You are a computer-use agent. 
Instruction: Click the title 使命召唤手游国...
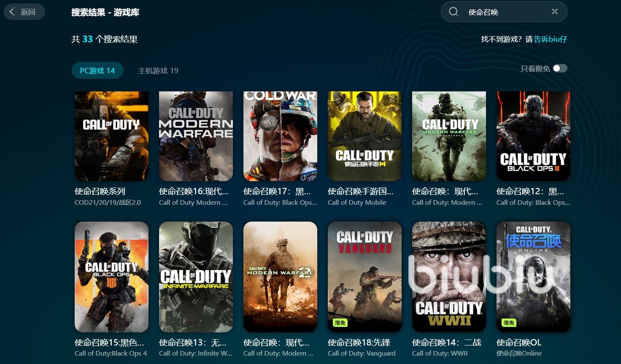click(x=361, y=191)
